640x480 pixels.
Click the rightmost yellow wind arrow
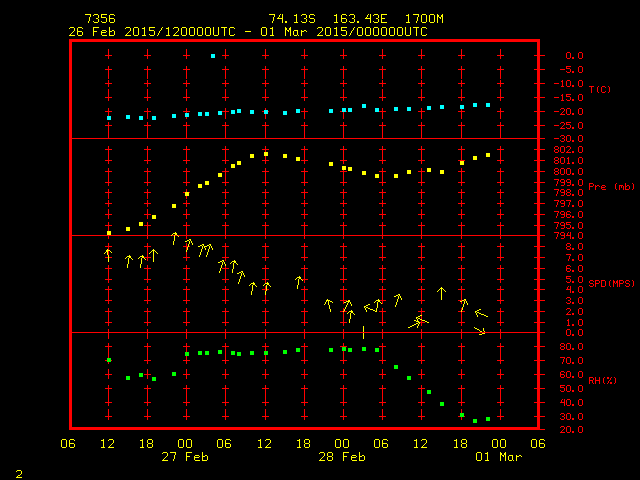pyautogui.click(x=480, y=329)
